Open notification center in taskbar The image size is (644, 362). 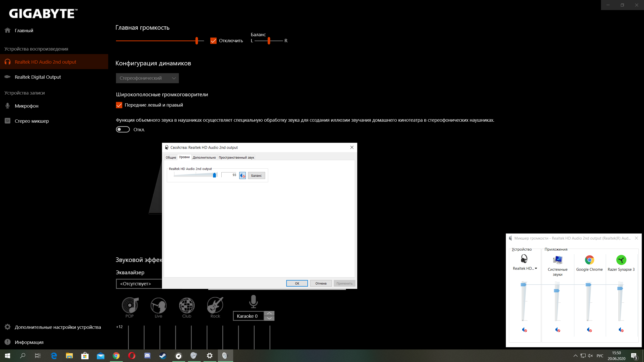point(634,356)
